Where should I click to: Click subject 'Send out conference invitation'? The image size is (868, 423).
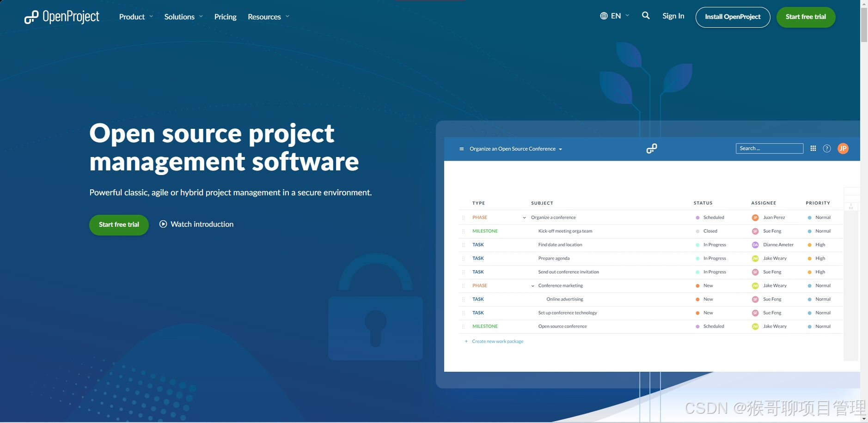coord(568,272)
